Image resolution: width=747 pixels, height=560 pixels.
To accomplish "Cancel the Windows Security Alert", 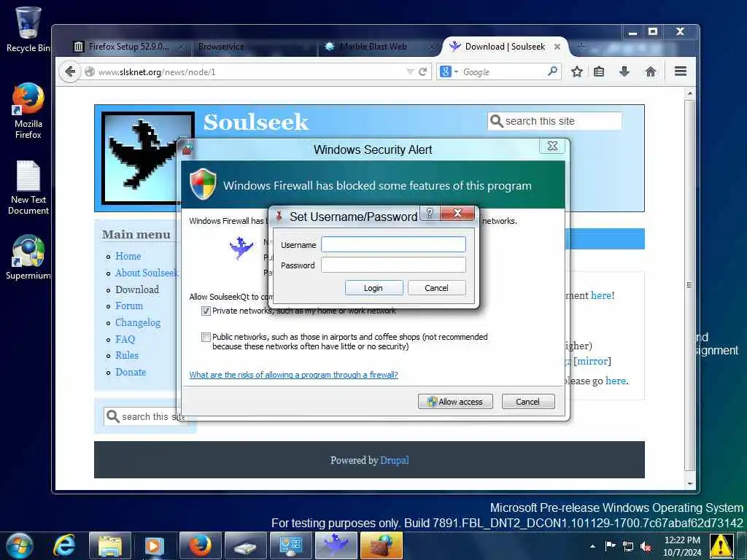I will tap(528, 402).
